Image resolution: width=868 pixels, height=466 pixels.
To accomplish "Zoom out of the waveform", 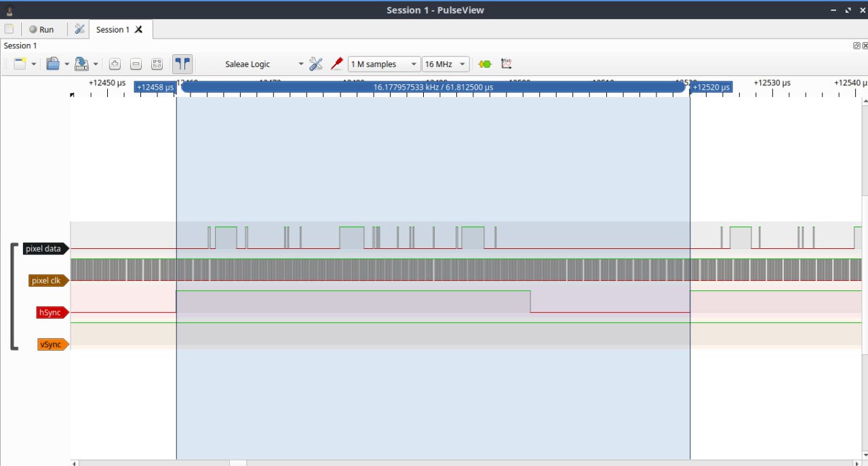I will point(136,64).
